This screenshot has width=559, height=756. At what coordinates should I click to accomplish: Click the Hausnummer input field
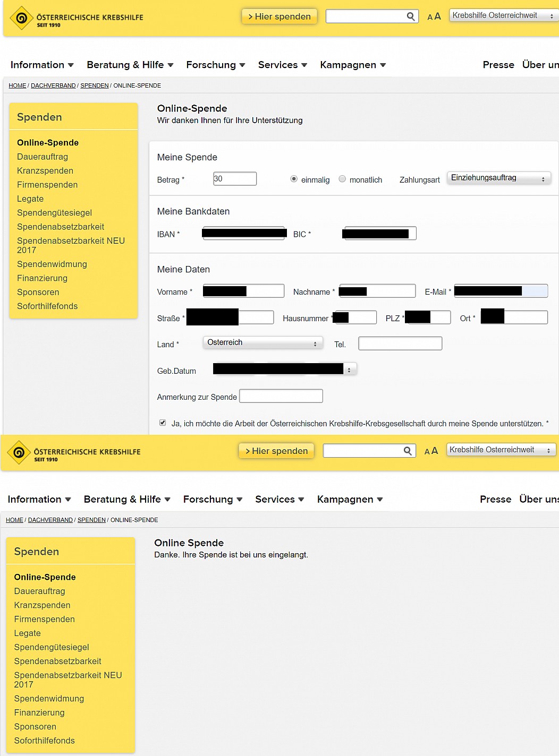[355, 317]
